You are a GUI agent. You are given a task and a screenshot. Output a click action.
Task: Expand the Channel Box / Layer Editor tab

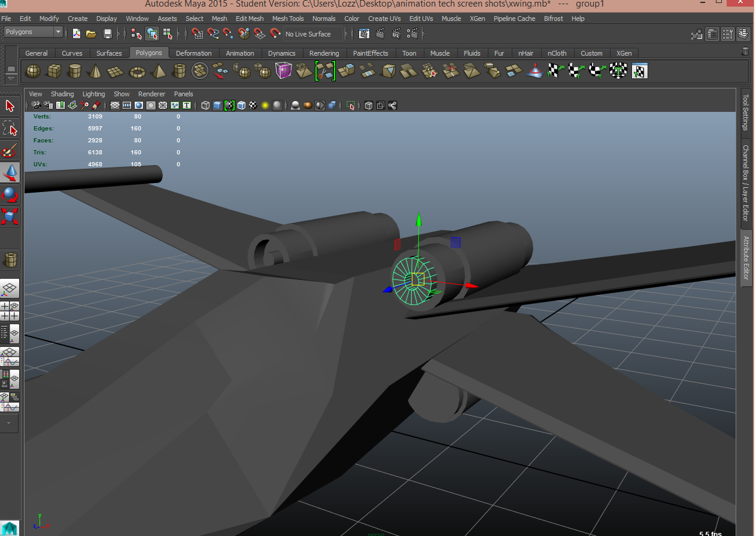click(746, 183)
